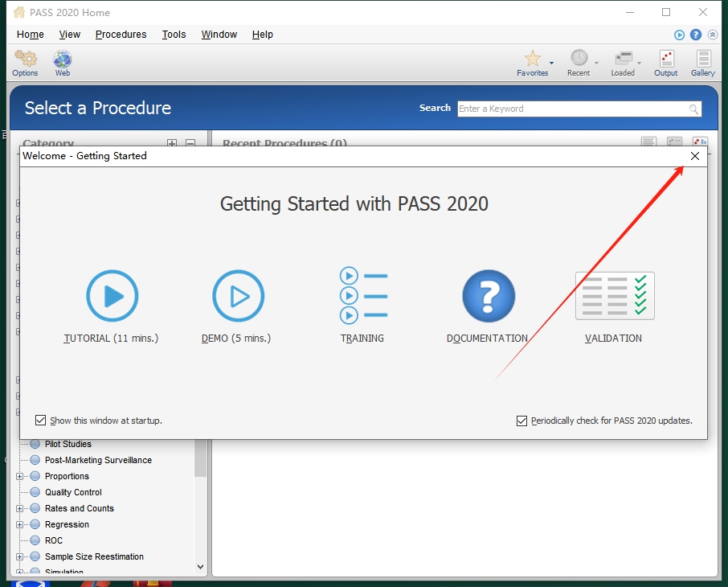Click the TRAINING link text
The height and width of the screenshot is (587, 728).
point(362,339)
